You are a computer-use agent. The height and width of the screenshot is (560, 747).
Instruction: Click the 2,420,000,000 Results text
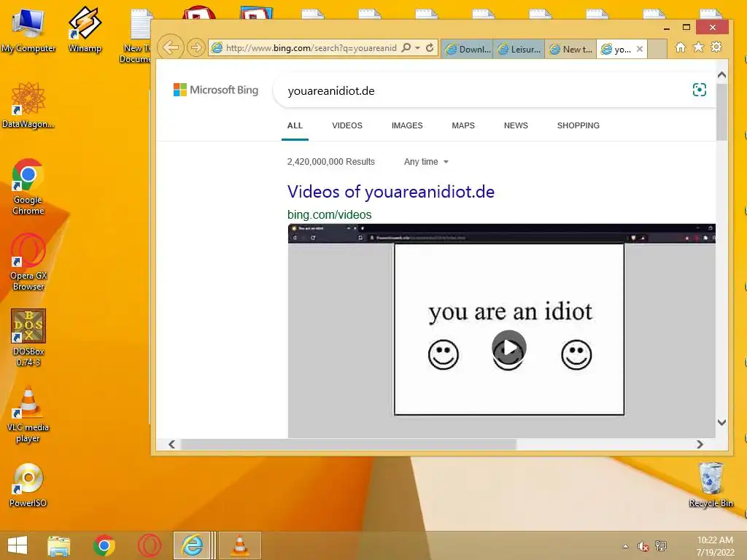(x=331, y=162)
